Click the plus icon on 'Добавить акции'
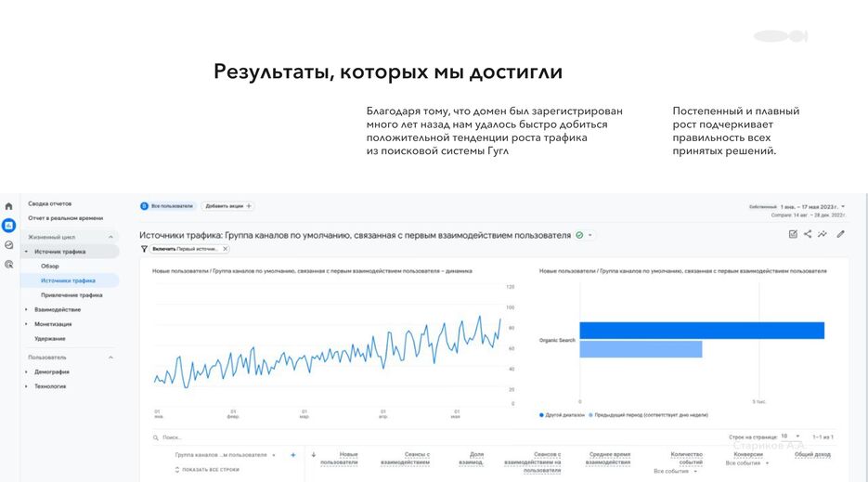Viewport: 868px width, 482px height. [x=249, y=206]
